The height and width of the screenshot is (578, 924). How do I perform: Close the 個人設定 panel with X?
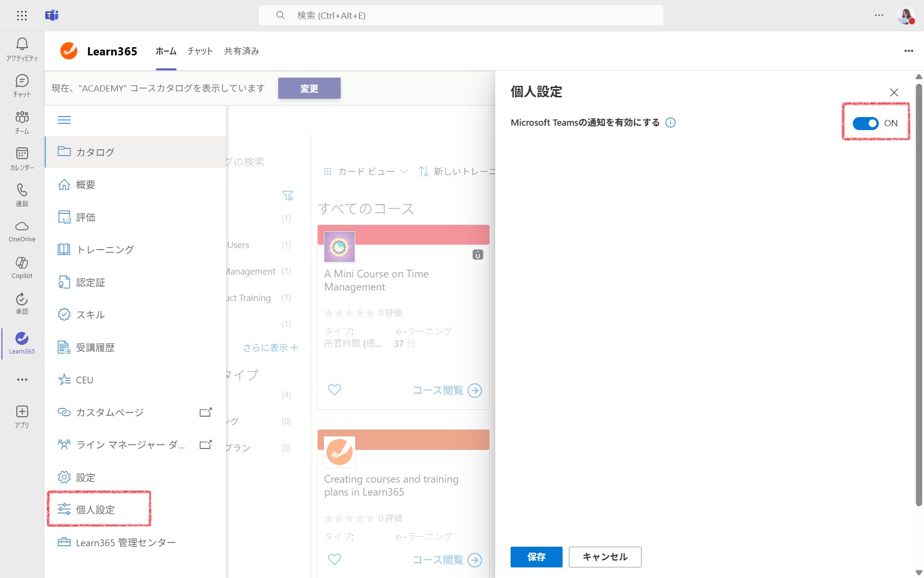pos(894,92)
